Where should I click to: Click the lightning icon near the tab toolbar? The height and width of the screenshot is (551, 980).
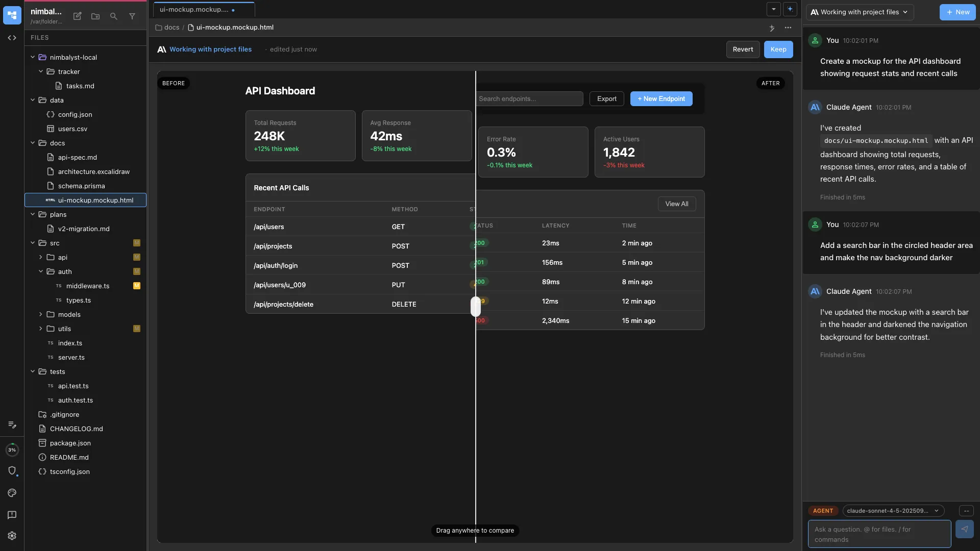772,29
